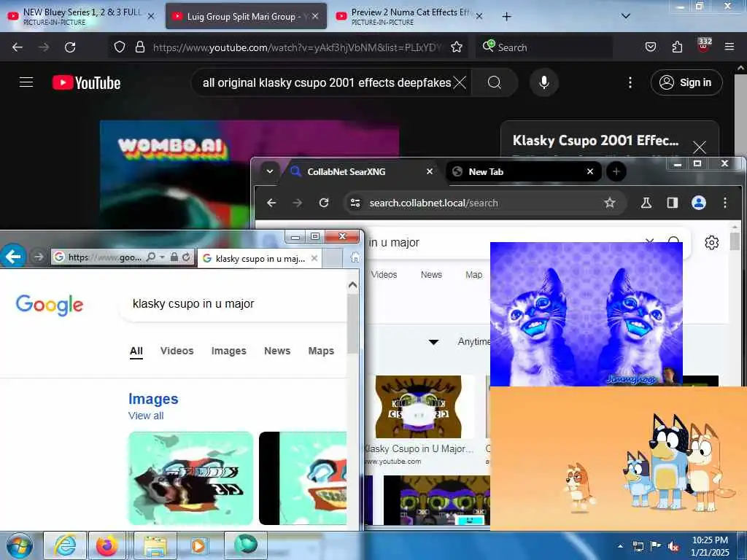Expand Firefox list all tabs chevron
The width and height of the screenshot is (747, 560).
pyautogui.click(x=626, y=16)
